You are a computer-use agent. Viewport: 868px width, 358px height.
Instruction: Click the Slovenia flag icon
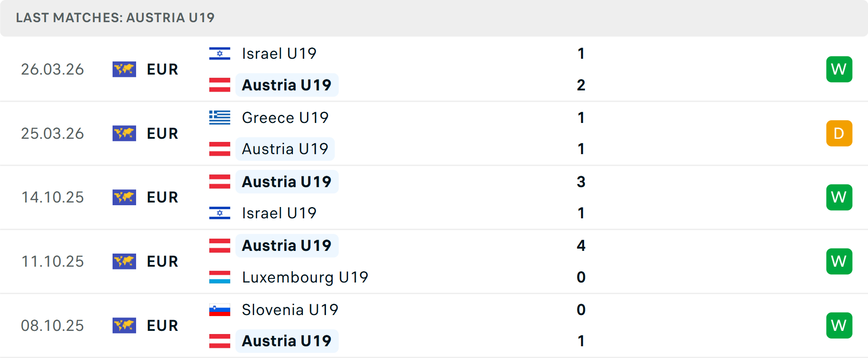click(x=220, y=310)
